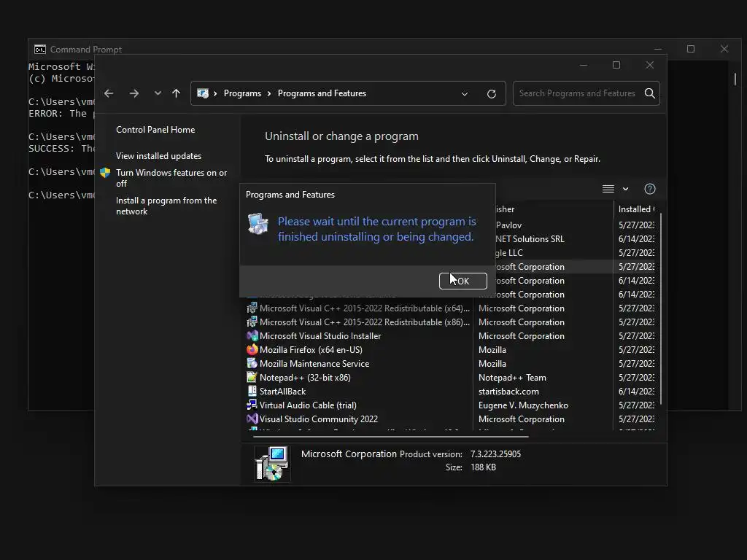The image size is (747, 560).
Task: Click the uninstall icon in the dialog
Action: (258, 224)
